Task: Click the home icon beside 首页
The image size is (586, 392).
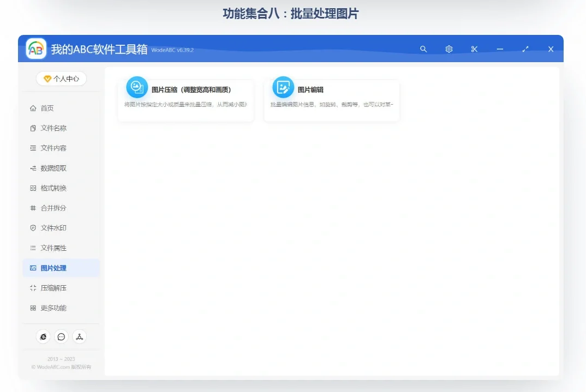Action: 34,108
